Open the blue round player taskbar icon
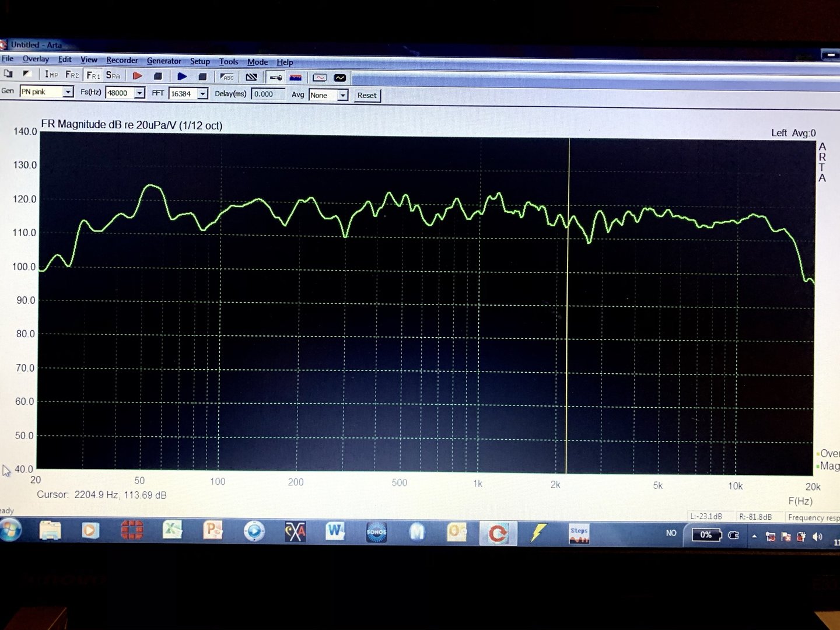Screen dimensions: 840x630 point(254,531)
